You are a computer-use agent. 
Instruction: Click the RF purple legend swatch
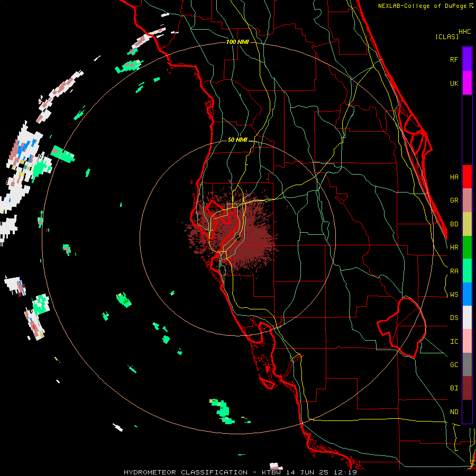click(x=467, y=59)
